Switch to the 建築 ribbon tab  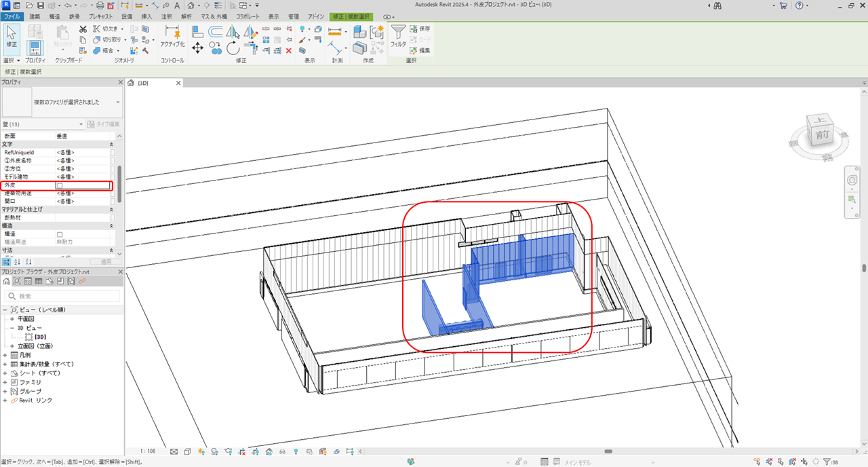click(x=35, y=16)
